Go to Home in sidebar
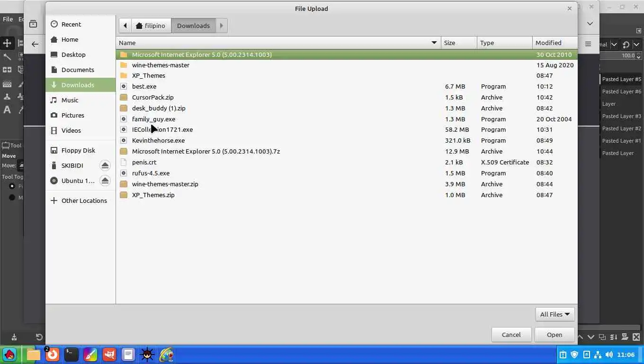This screenshot has width=644, height=364. (80, 39)
